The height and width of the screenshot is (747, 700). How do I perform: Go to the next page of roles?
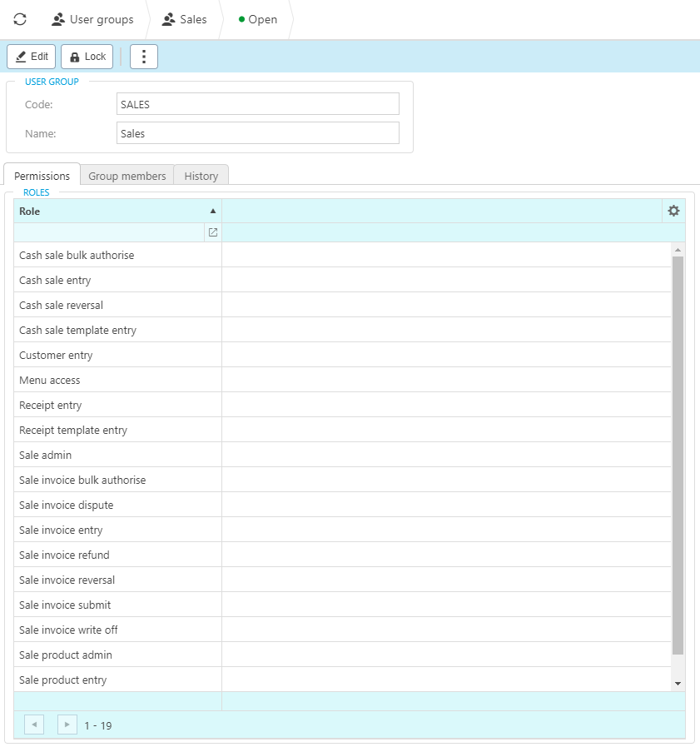point(67,725)
